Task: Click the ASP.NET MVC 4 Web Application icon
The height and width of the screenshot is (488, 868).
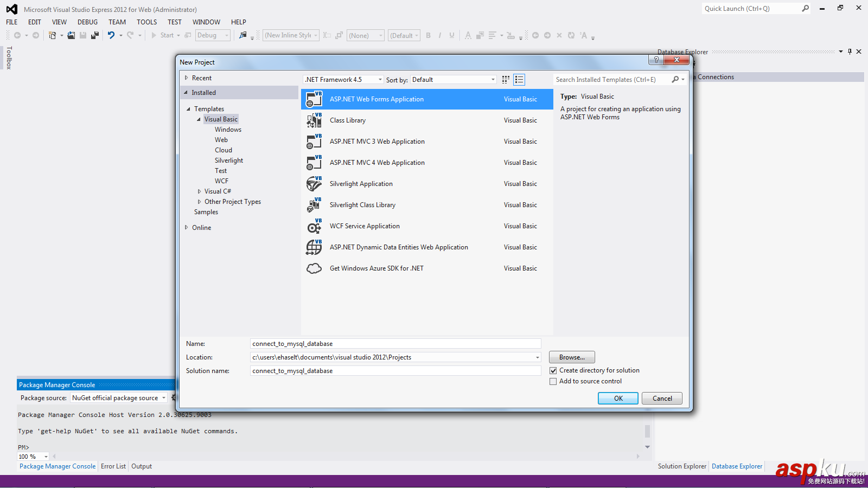Action: click(314, 163)
